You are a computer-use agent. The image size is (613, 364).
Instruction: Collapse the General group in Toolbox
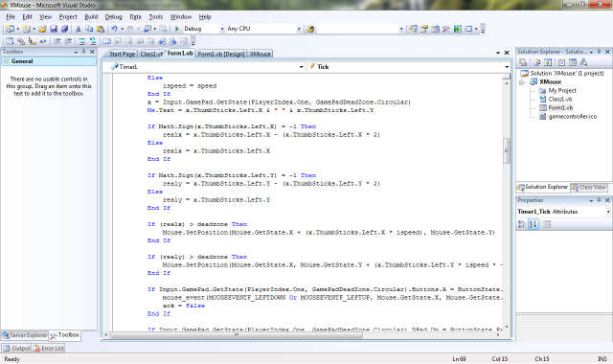click(7, 61)
